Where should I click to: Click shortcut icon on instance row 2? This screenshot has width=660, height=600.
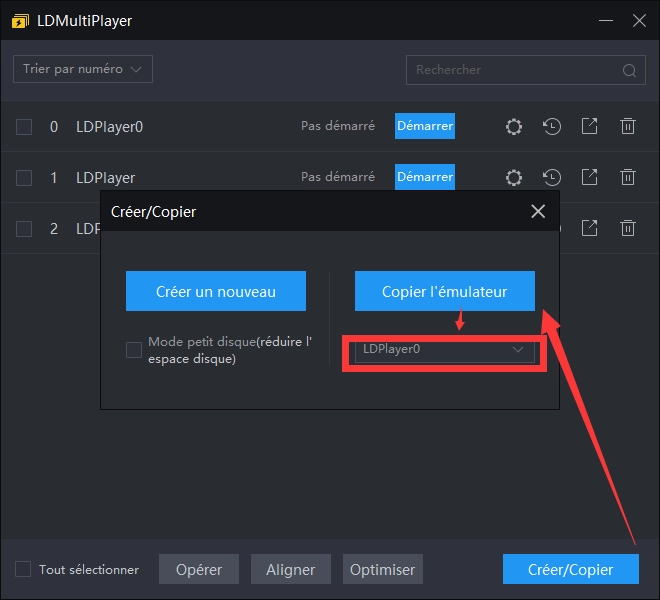click(590, 228)
